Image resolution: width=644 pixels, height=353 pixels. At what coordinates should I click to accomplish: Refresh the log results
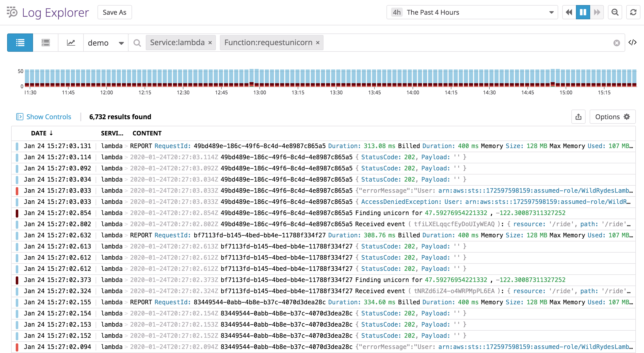633,12
